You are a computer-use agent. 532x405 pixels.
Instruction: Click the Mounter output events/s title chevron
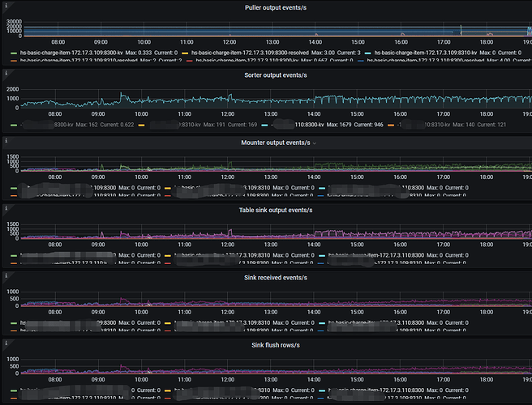click(x=315, y=143)
